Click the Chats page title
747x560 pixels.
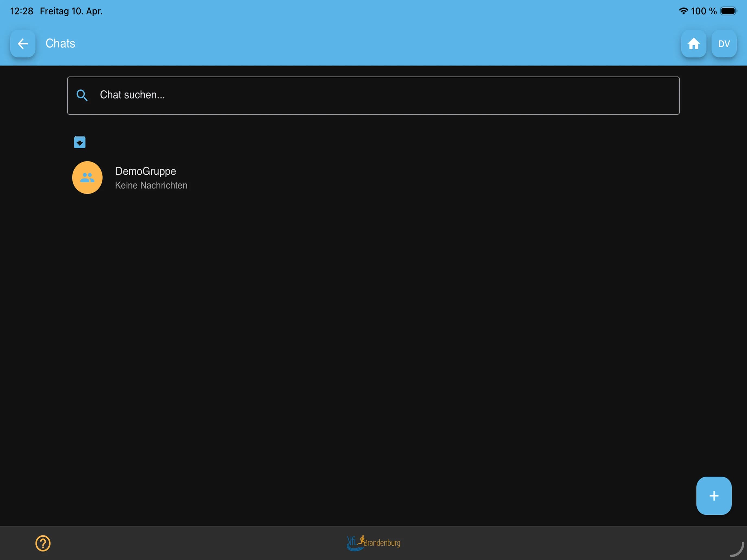tap(61, 43)
